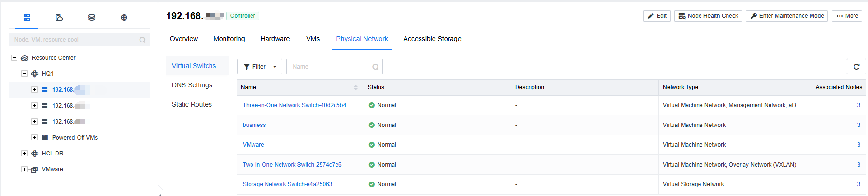Click the VMware platform icon in tree

(35, 169)
